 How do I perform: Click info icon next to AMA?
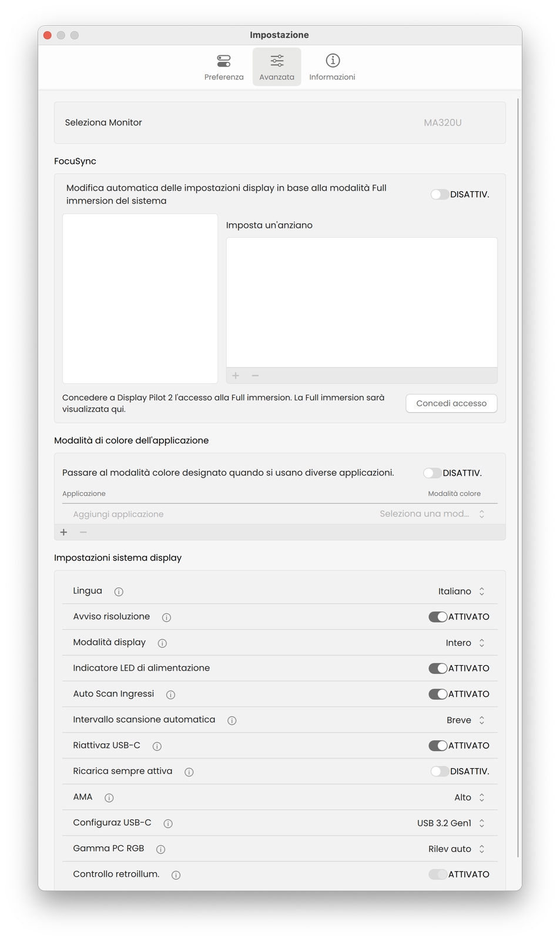coord(109,798)
